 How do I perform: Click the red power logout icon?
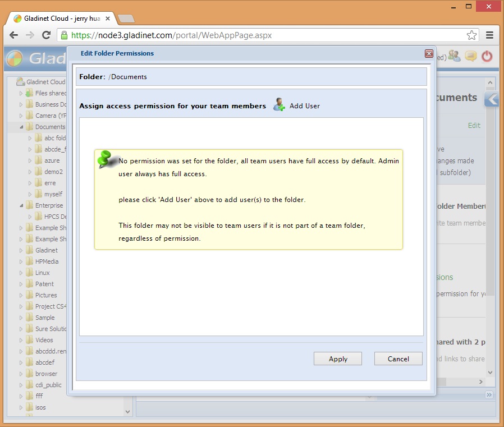pyautogui.click(x=487, y=56)
